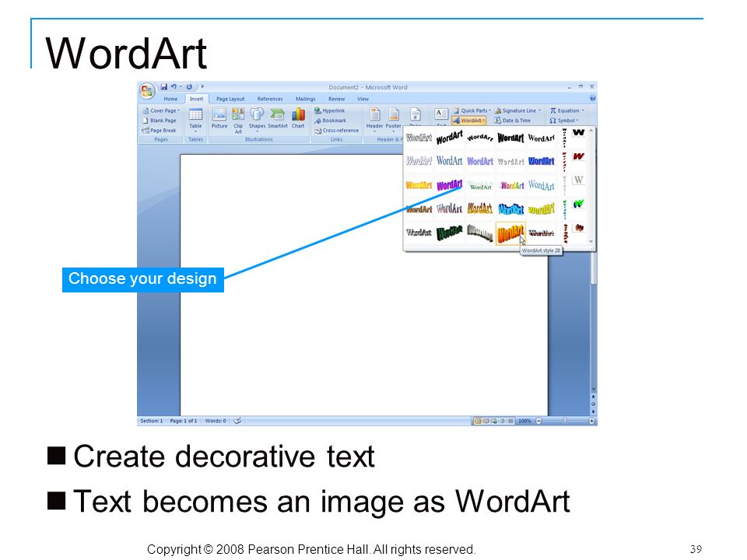Click the zoom out minus button
Screen dimensions: 747x560
[538, 421]
